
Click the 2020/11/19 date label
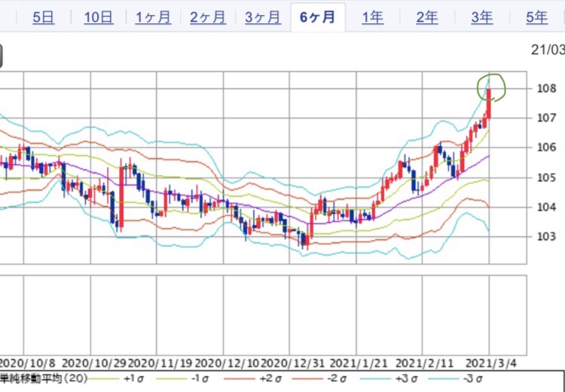(160, 363)
